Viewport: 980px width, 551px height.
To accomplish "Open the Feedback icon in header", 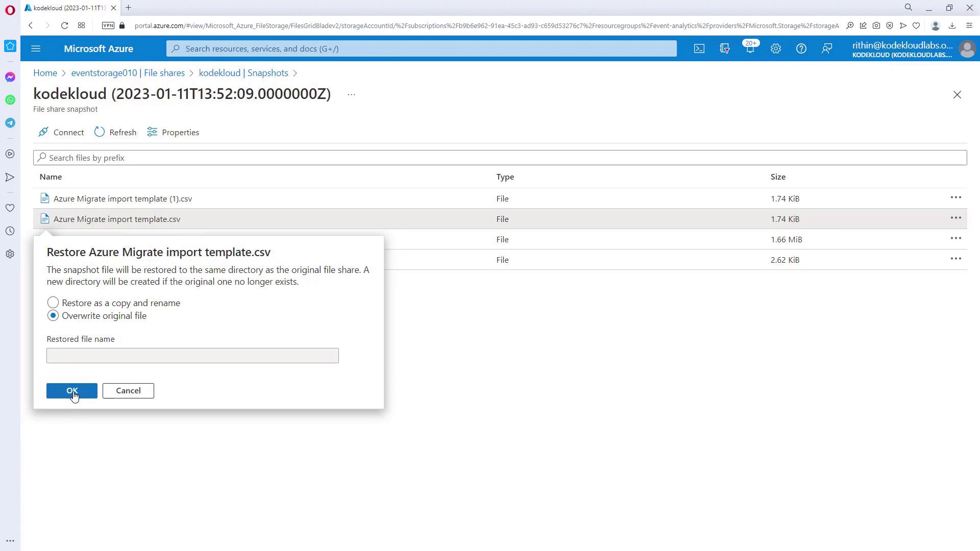I will [x=826, y=48].
